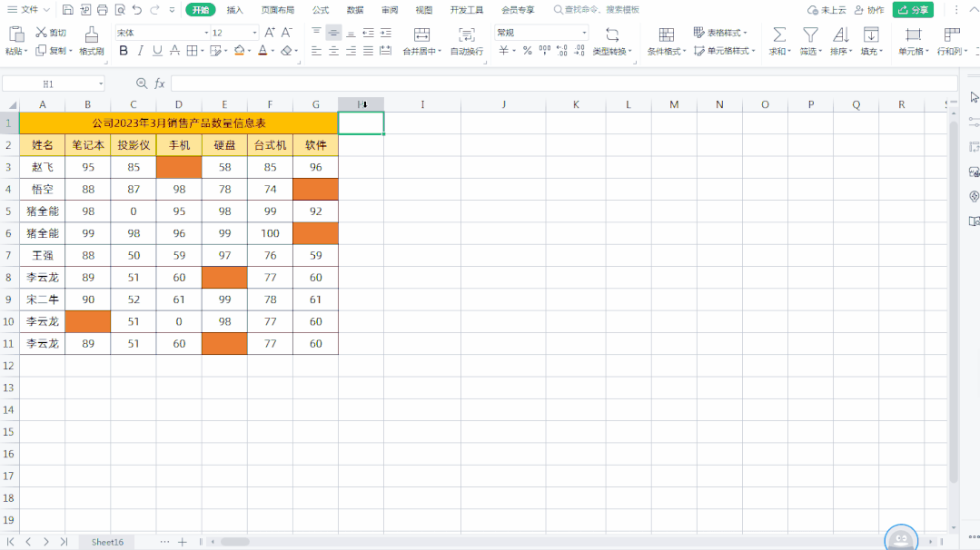This screenshot has width=980, height=550.
Task: Click the 格式刷 format painter brush
Action: pyautogui.click(x=91, y=41)
